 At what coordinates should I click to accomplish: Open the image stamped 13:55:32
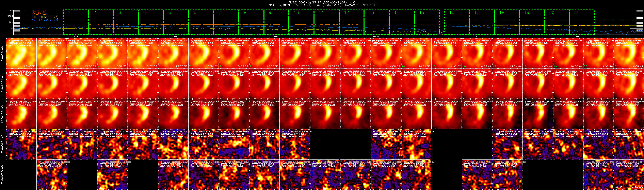(x=234, y=53)
